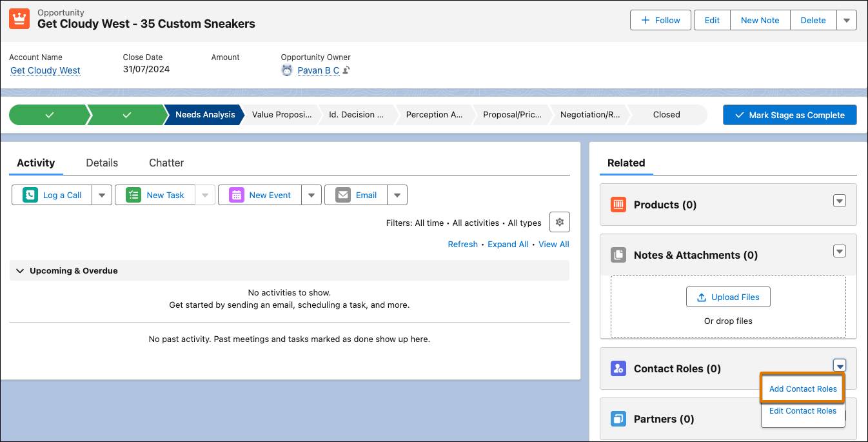
Task: Click the Filters: All time text
Action: pyautogui.click(x=415, y=223)
